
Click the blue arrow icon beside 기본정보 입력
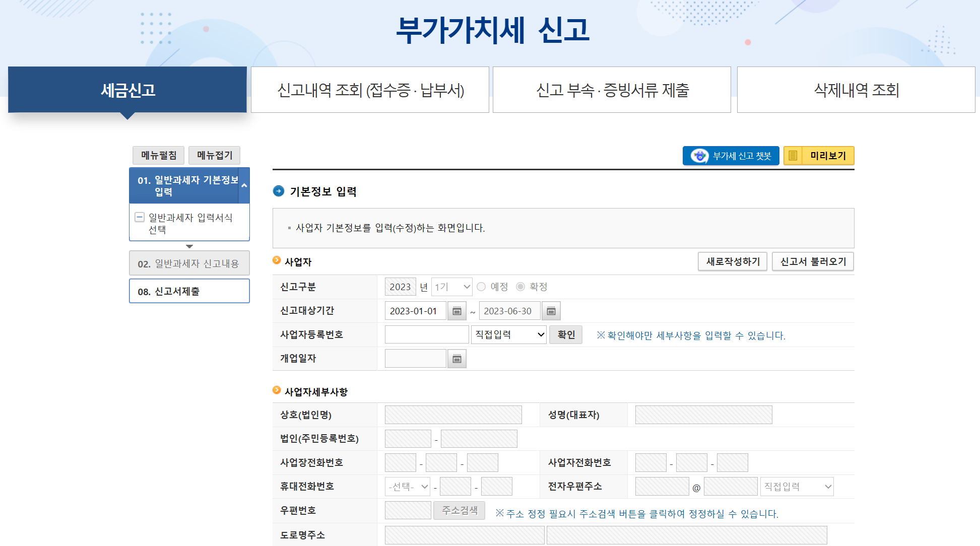(x=279, y=191)
